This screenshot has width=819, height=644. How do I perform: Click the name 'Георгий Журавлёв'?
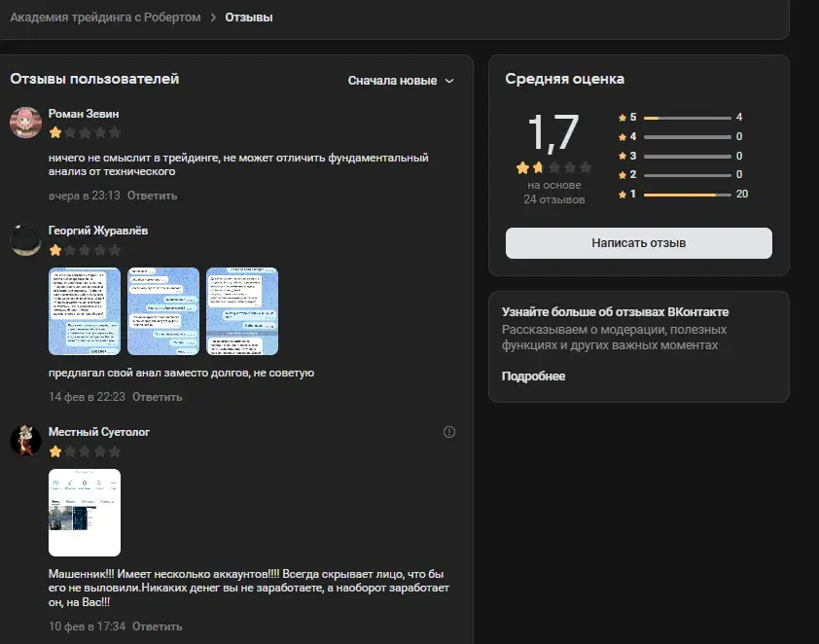[x=98, y=231]
